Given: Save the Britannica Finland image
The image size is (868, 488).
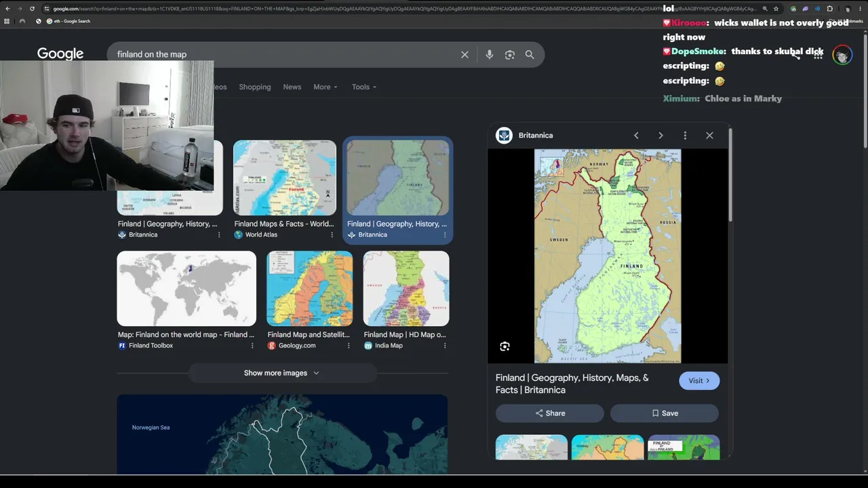Looking at the screenshot, I should click(x=665, y=413).
